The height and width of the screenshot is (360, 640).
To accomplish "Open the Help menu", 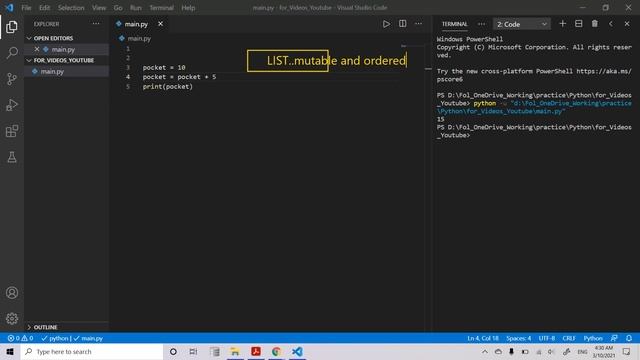I will pos(188,8).
